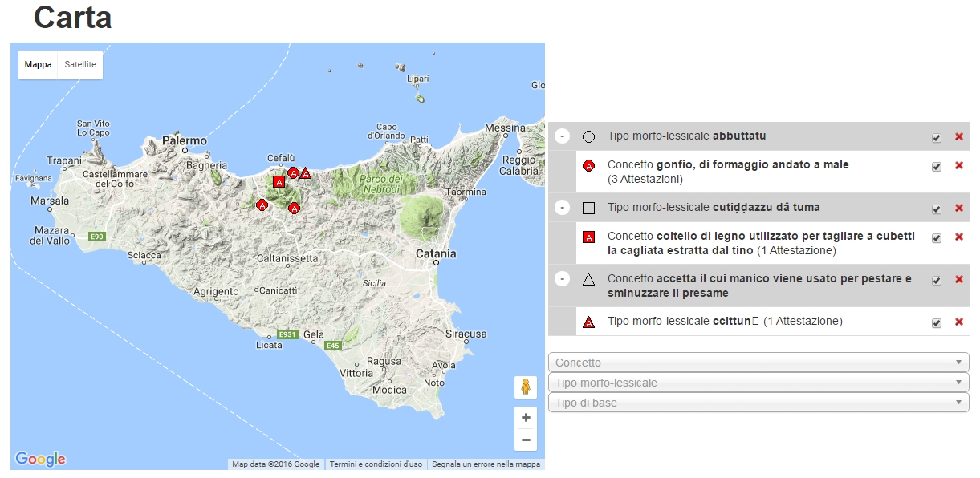980x478 pixels.
Task: Click the Street View pegman icon
Action: (526, 387)
